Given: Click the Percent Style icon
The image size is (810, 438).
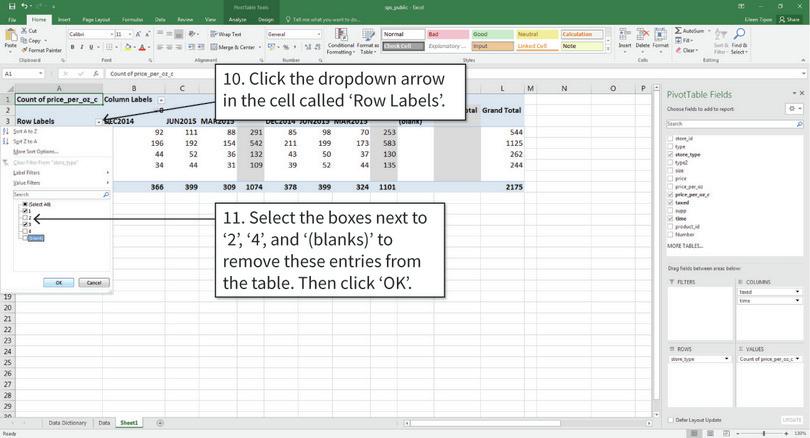Looking at the screenshot, I should coord(286,47).
